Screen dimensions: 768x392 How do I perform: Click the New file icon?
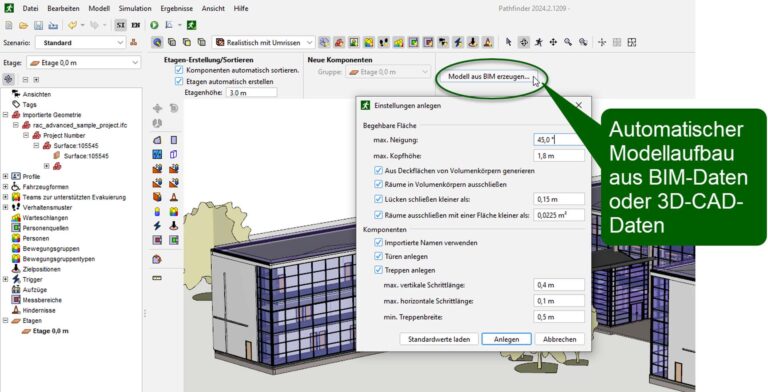[8, 25]
